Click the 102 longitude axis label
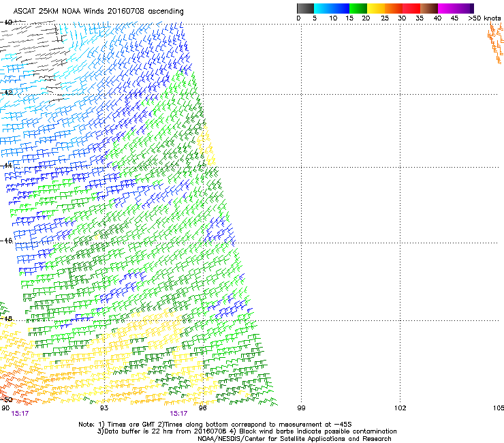This screenshot has height=443, width=504. pos(400,408)
